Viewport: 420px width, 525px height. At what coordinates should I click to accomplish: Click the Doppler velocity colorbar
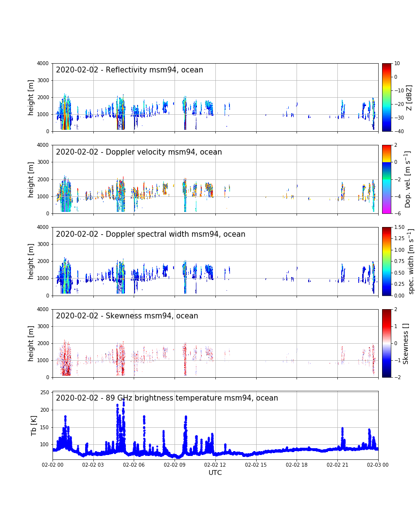pos(386,179)
